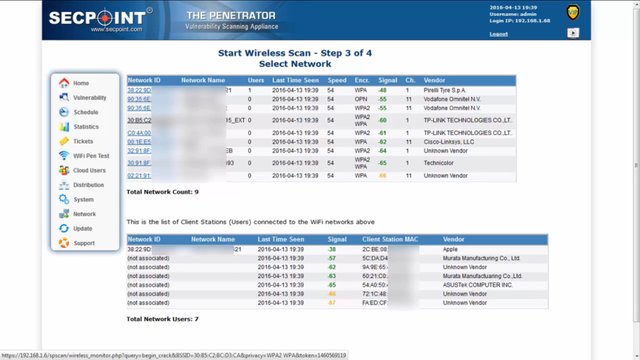This screenshot has width=640, height=360.
Task: Open the Home menu item
Action: pos(81,83)
